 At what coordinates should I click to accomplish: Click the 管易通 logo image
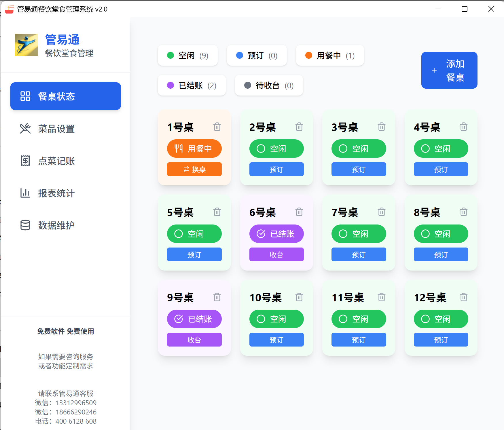pyautogui.click(x=26, y=45)
